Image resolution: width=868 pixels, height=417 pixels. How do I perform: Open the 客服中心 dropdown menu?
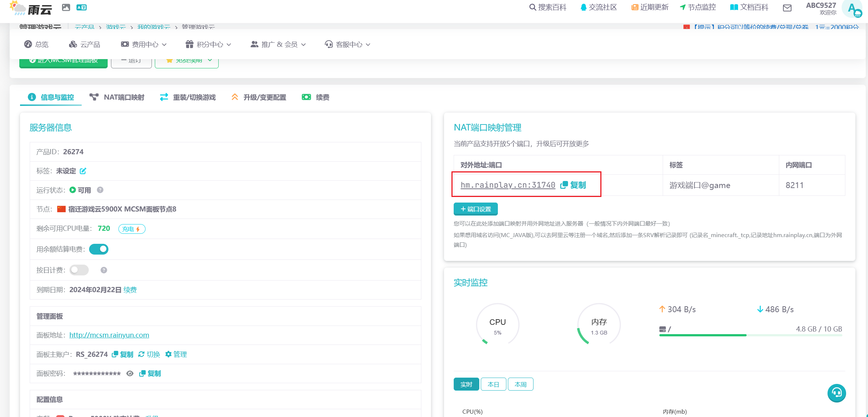pos(347,45)
